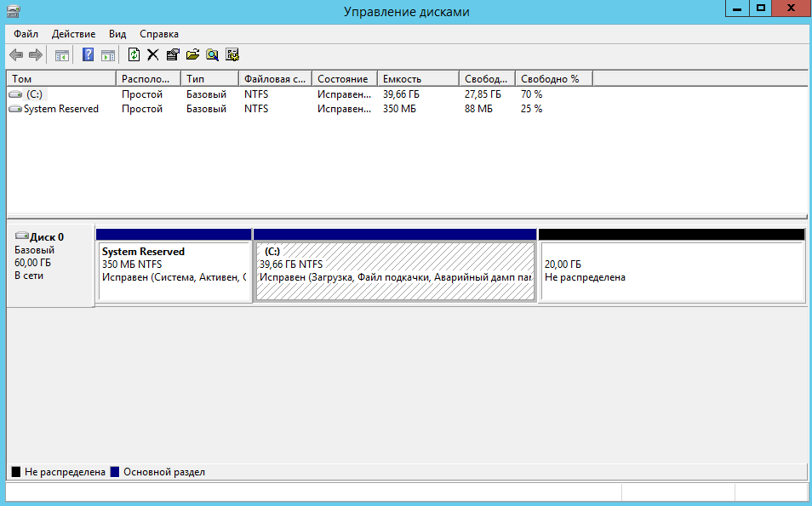Click the Refresh icon in the toolbar
This screenshot has width=812, height=506.
(x=134, y=54)
